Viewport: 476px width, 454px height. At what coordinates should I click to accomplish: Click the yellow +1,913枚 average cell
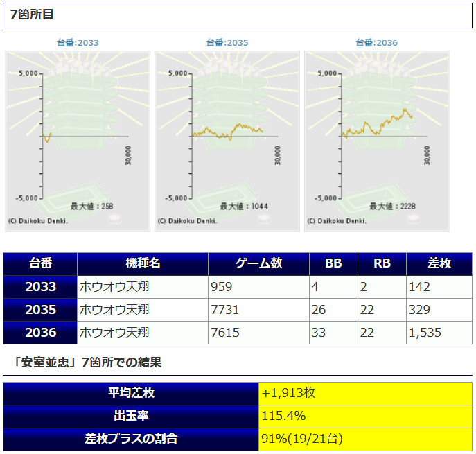click(365, 392)
